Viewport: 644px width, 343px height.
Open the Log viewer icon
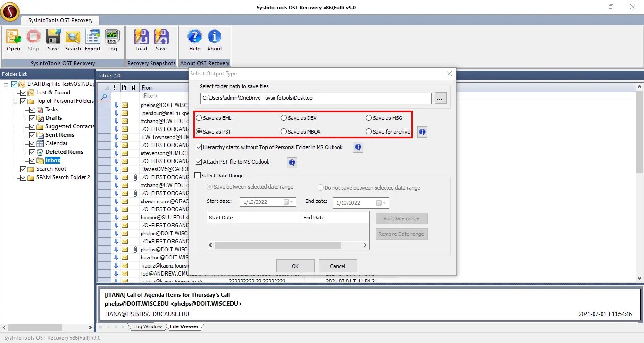click(x=112, y=40)
